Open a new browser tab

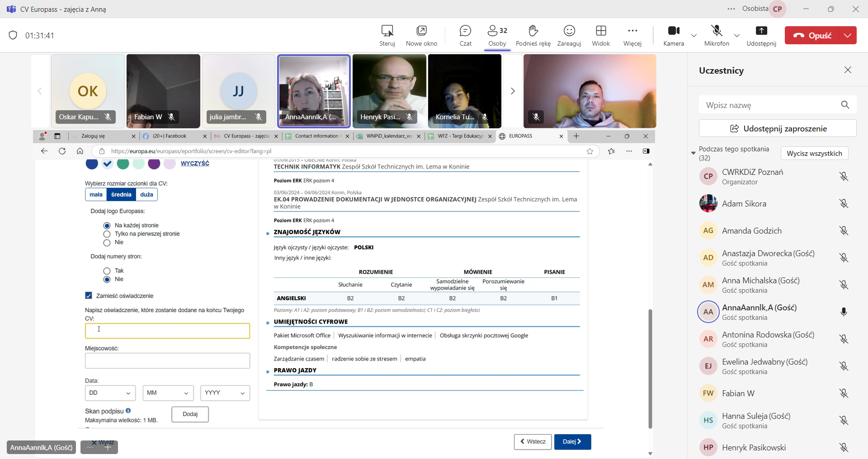click(x=576, y=136)
